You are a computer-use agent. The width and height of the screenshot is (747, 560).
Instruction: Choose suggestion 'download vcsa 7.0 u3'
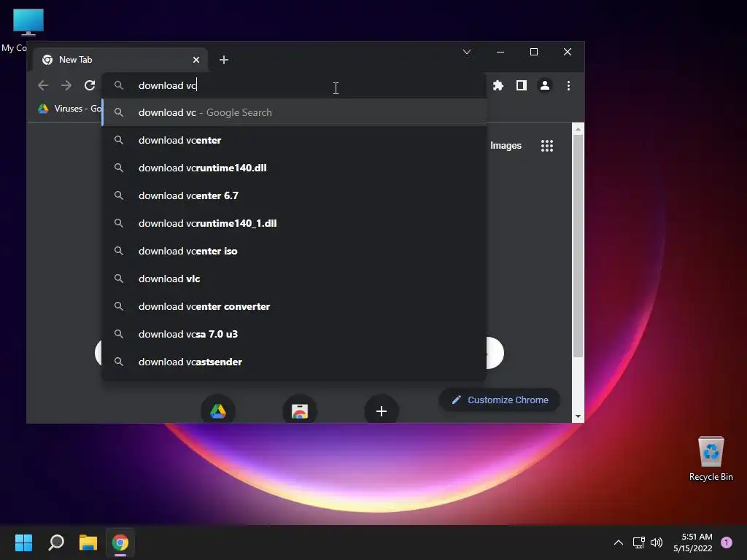[295, 334]
